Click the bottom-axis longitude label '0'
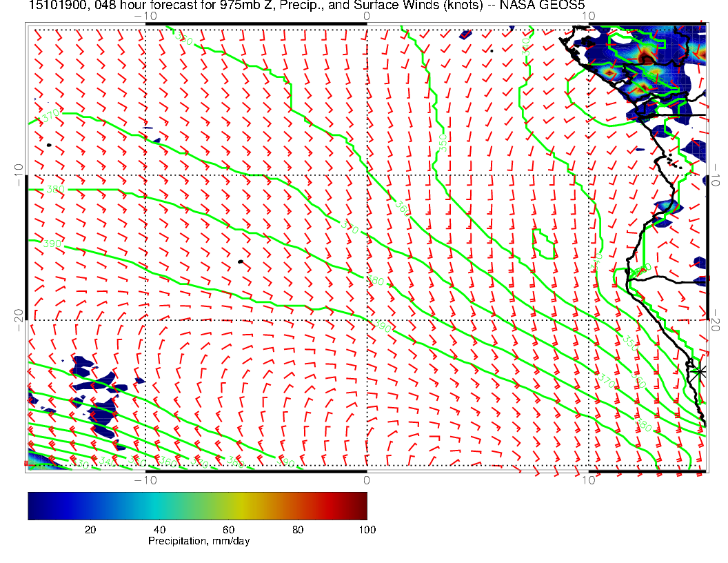 (x=367, y=480)
